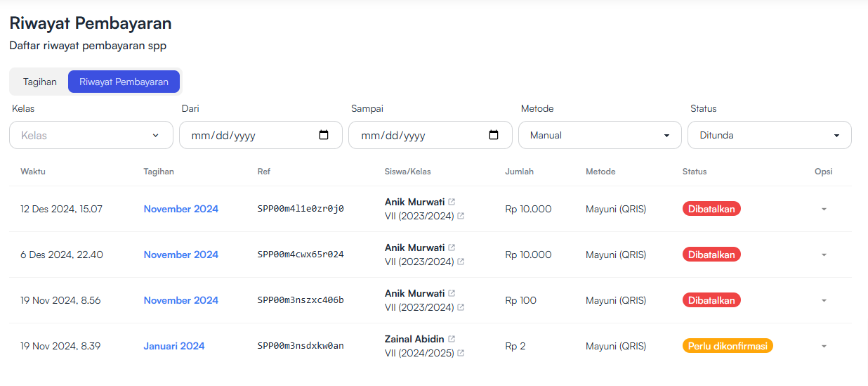Screen dimensions: 868x386
Task: Expand options arrow for SPP00m3nszxc406b row
Action: pyautogui.click(x=824, y=301)
